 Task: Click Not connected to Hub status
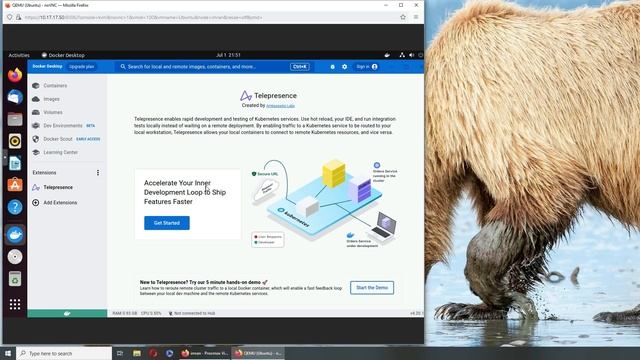192,313
